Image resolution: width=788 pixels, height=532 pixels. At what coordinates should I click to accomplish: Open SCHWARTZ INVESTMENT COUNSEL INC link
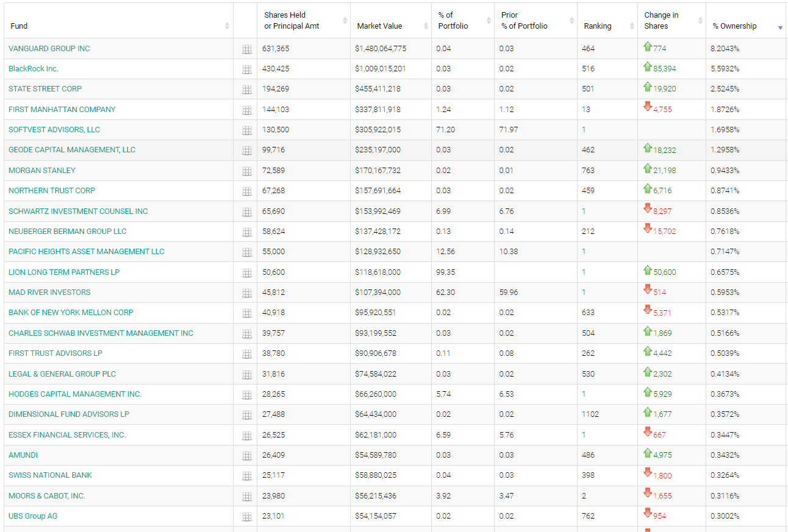(x=78, y=211)
